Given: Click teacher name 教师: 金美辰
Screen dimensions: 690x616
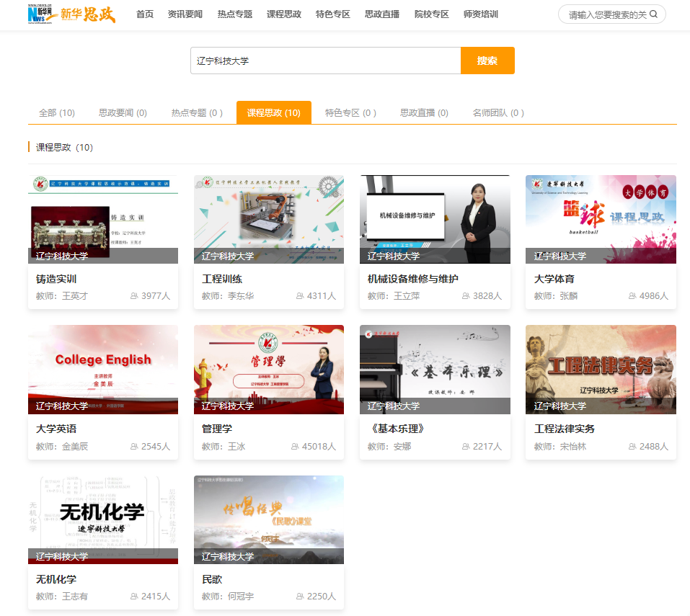Looking at the screenshot, I should click(x=61, y=446).
